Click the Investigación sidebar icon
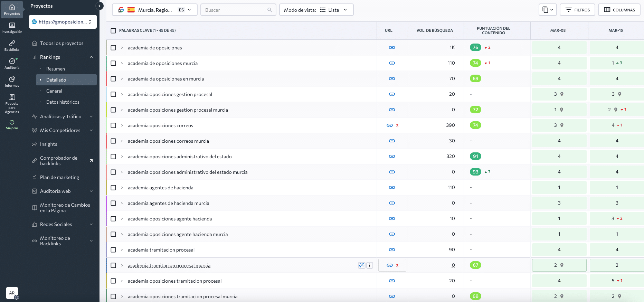This screenshot has height=302, width=644. [x=12, y=27]
